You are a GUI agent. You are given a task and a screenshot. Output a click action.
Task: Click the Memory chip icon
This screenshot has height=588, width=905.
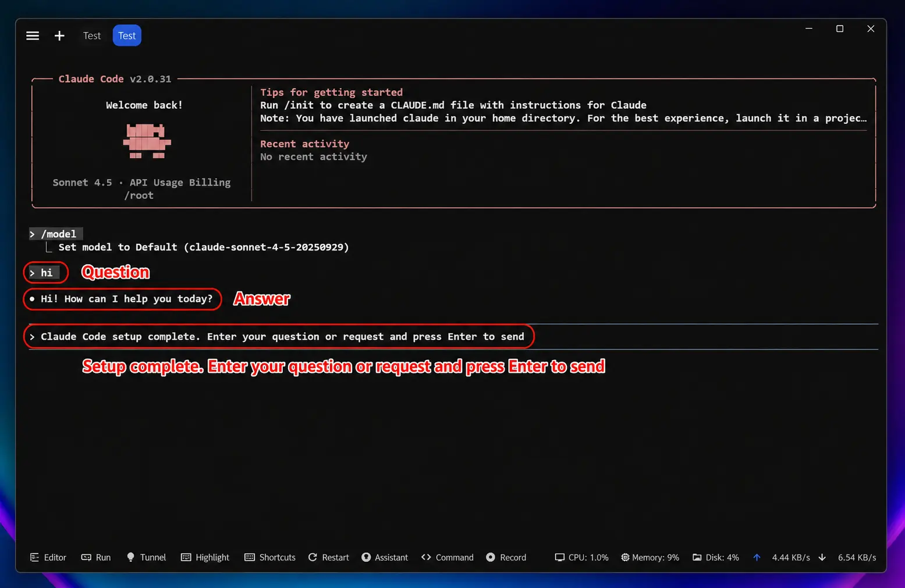click(x=625, y=557)
